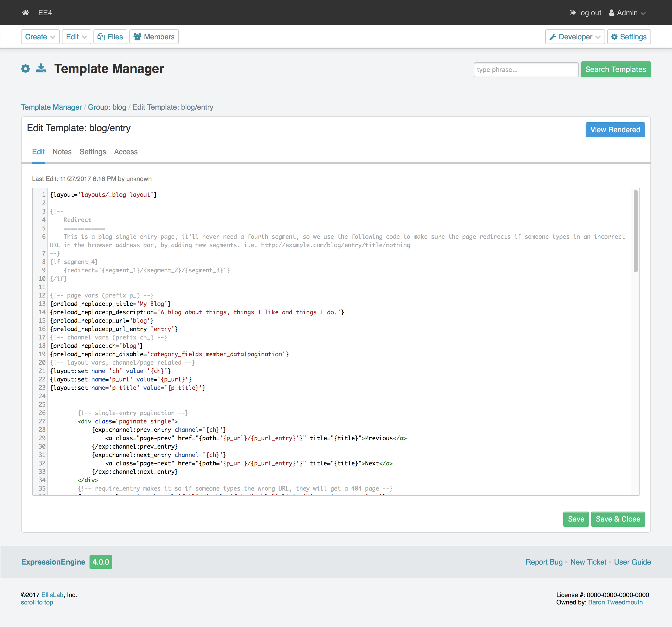The image size is (672, 627).
Task: Open the New Ticket link
Action: pos(588,562)
